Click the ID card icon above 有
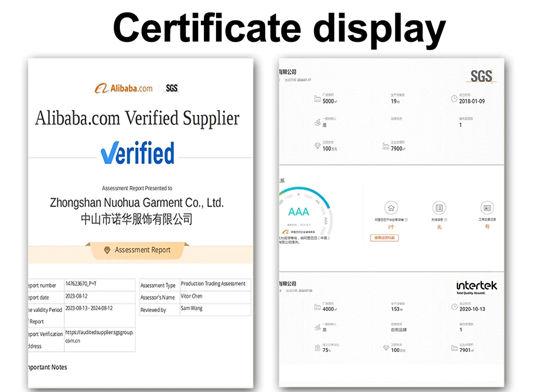Viewport: 557px width, 392px height. point(487,208)
